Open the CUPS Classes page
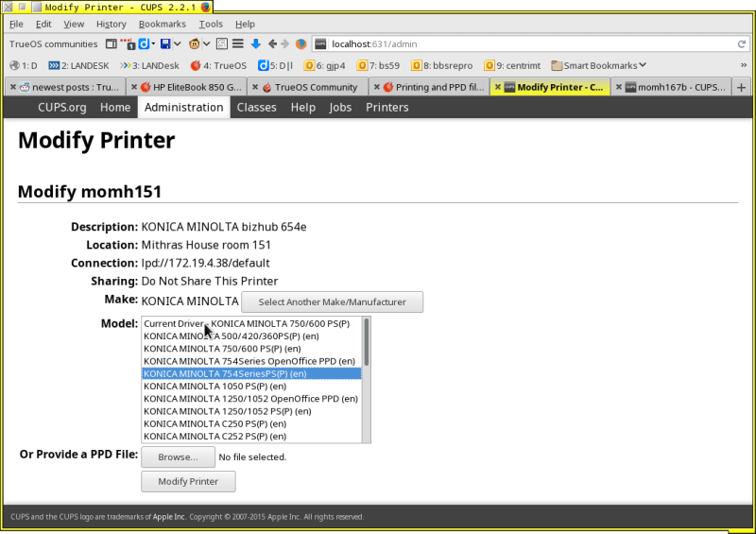Viewport: 756px width, 534px height. click(256, 107)
